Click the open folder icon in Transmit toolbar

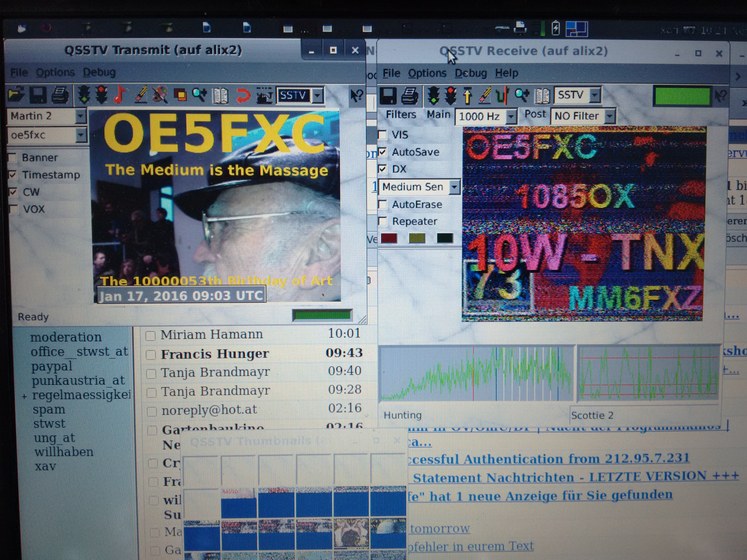tap(16, 95)
